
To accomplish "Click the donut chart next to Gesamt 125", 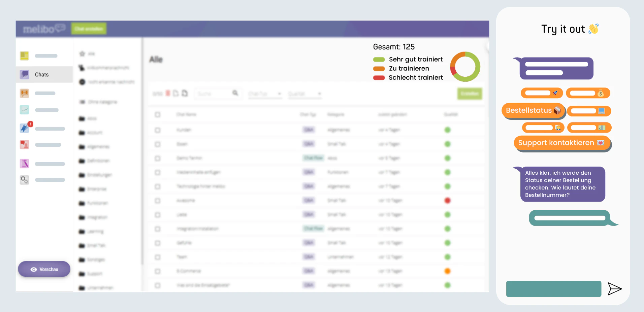I will click(465, 67).
